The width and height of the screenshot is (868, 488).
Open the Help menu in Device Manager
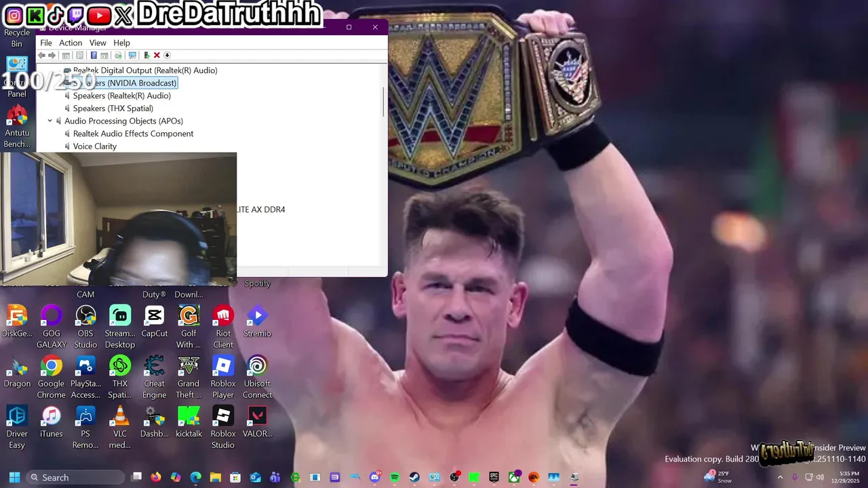121,43
